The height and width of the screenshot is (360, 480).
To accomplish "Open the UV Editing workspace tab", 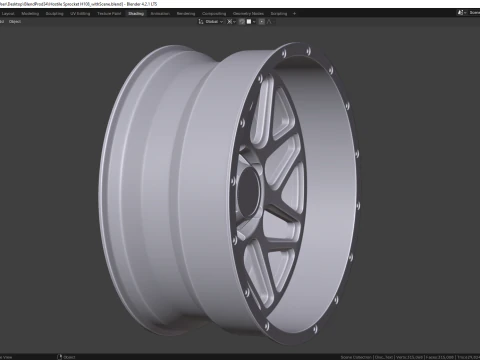I will tap(80, 14).
